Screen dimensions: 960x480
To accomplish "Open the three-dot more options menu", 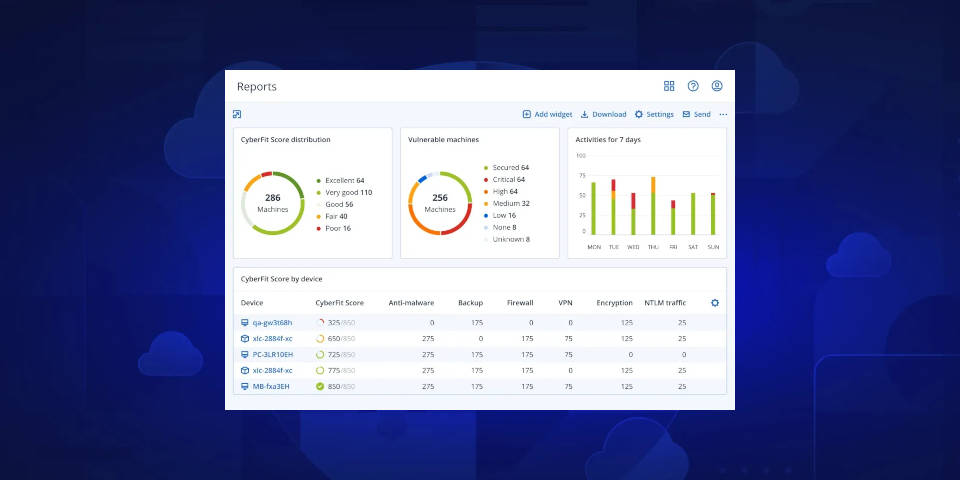I will 723,114.
